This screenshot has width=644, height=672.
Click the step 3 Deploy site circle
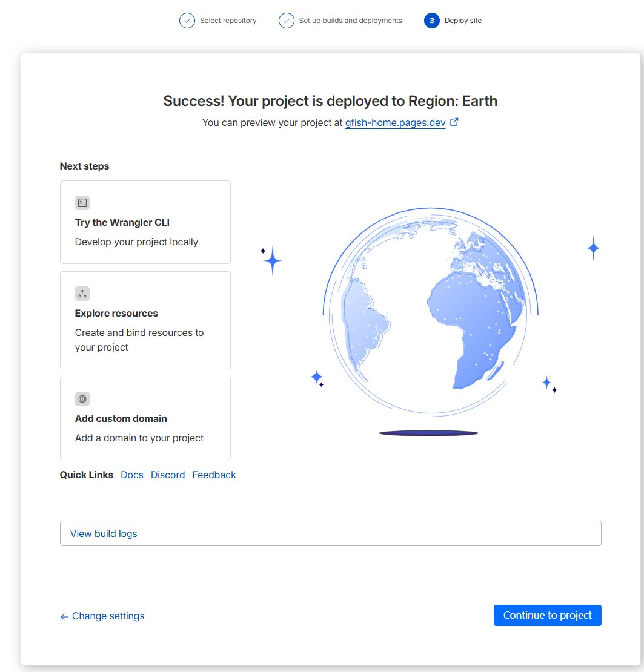431,21
